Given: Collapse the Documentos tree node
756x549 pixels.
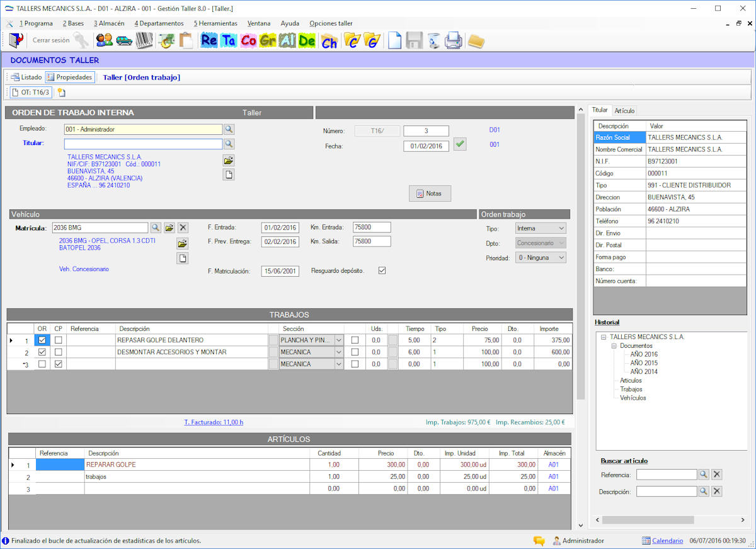Looking at the screenshot, I should [x=614, y=345].
